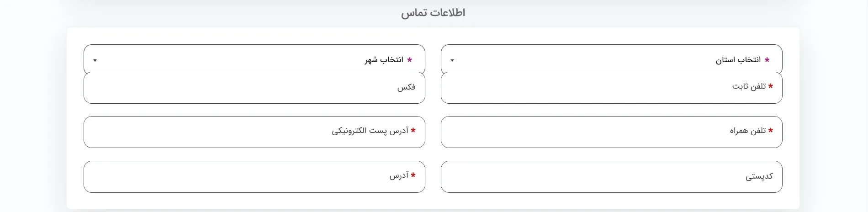
Task: Click the red asterisk beside تلفن ثابت
Action: [771, 86]
